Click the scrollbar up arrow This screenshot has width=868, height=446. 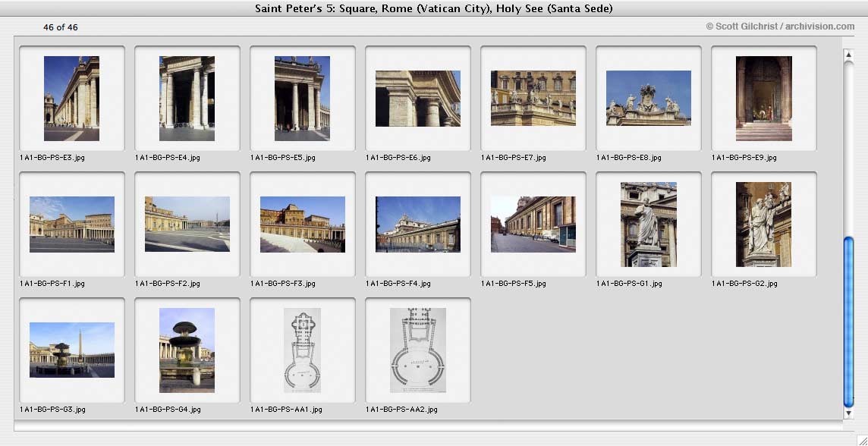click(x=848, y=54)
